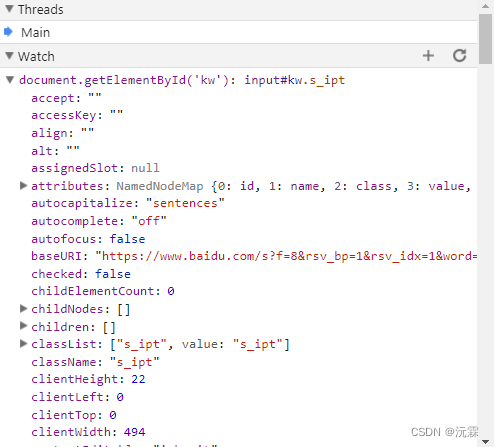The width and height of the screenshot is (494, 447).
Task: Select the accept: "" property
Action: pyautogui.click(x=66, y=98)
